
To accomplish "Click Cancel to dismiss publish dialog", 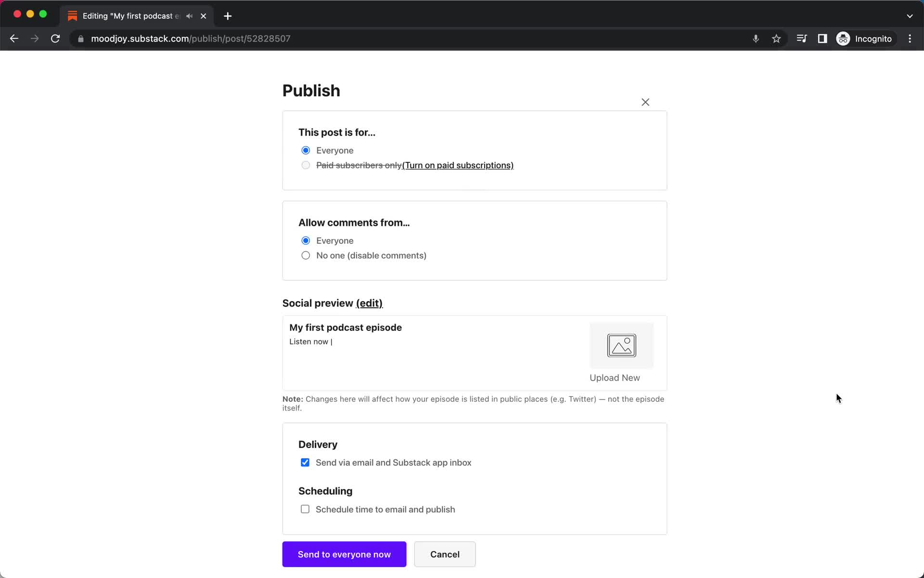I will [444, 554].
